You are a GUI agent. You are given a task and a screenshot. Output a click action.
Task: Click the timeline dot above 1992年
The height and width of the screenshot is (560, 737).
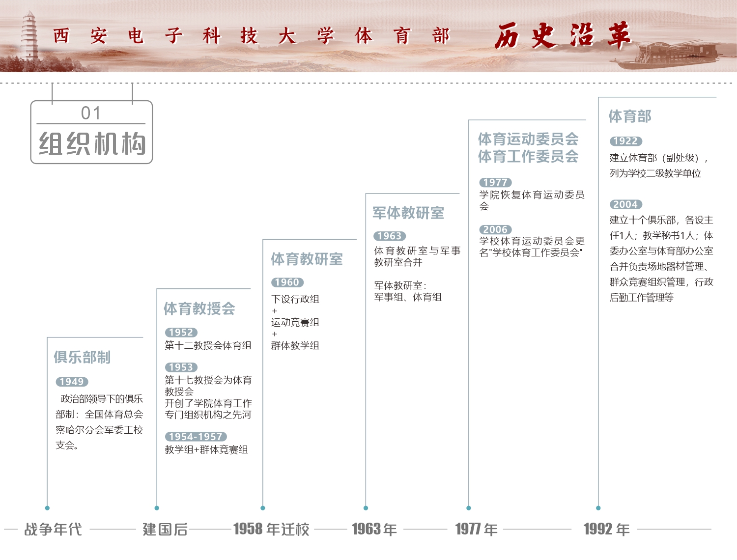(598, 508)
